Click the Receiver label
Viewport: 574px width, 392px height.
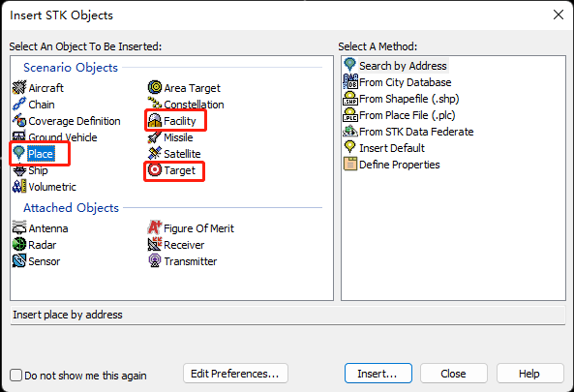click(184, 245)
